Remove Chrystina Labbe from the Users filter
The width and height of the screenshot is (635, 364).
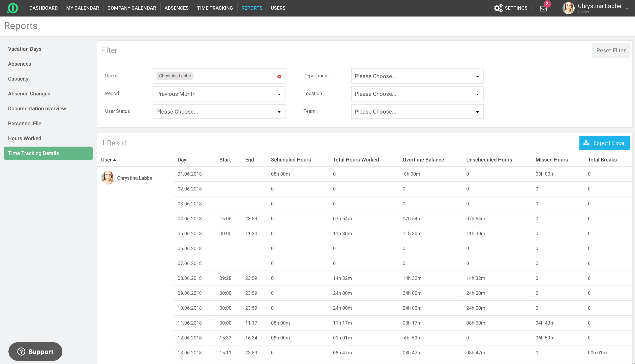point(279,77)
